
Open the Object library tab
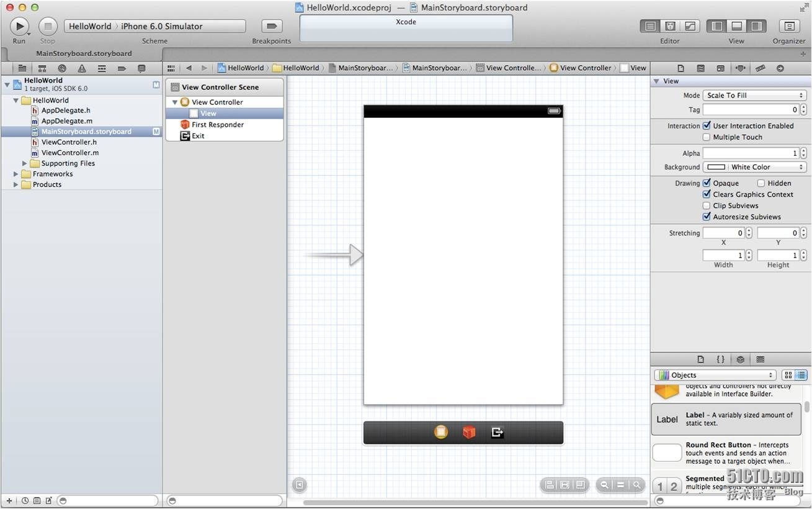click(740, 359)
